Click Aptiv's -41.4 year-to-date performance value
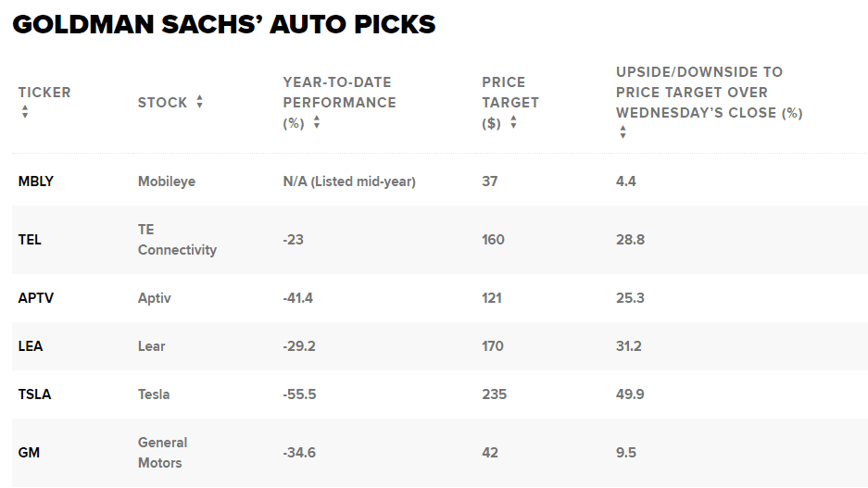 [x=299, y=298]
